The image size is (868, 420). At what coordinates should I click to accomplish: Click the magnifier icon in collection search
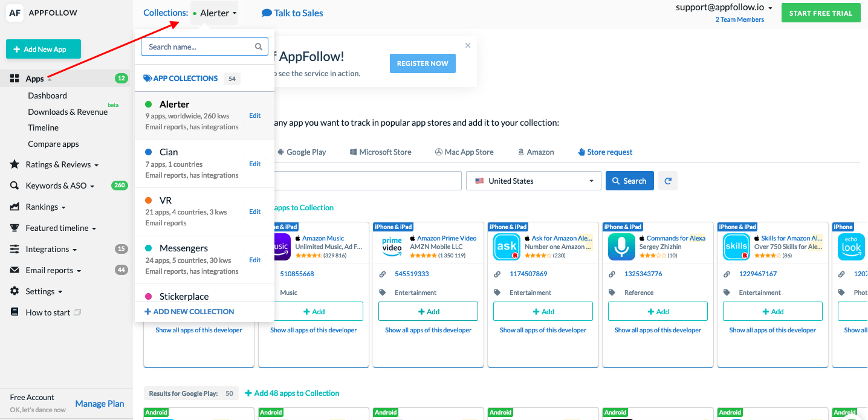pos(259,47)
